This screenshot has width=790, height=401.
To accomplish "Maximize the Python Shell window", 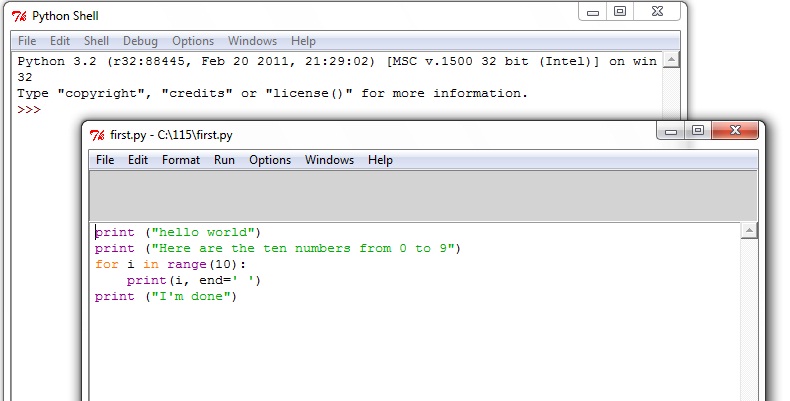I will click(x=620, y=12).
